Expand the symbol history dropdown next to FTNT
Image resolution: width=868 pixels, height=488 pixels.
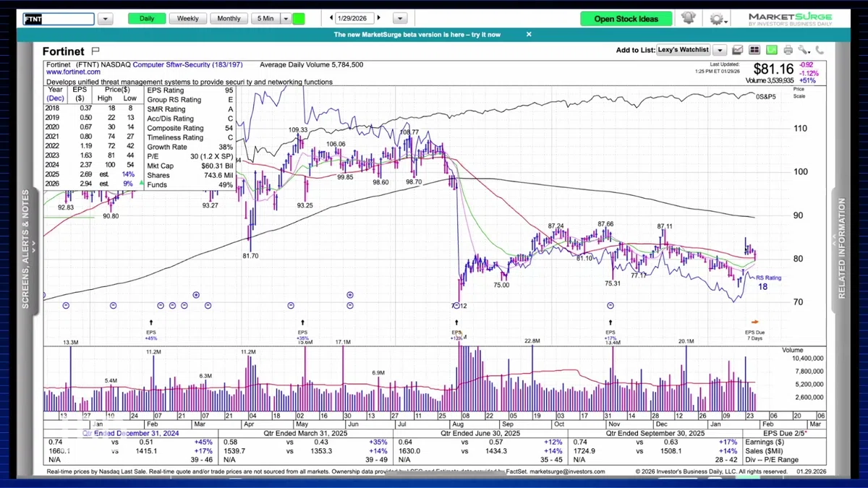pos(105,19)
